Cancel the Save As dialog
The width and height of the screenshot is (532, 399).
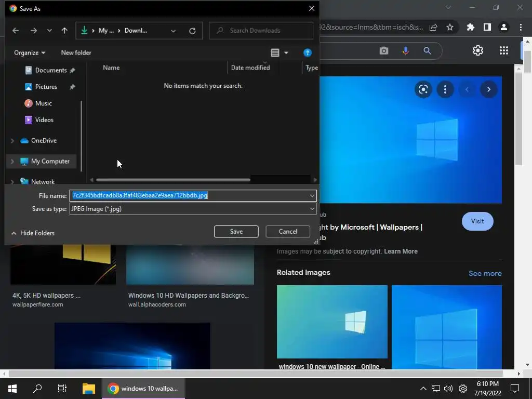pos(288,231)
